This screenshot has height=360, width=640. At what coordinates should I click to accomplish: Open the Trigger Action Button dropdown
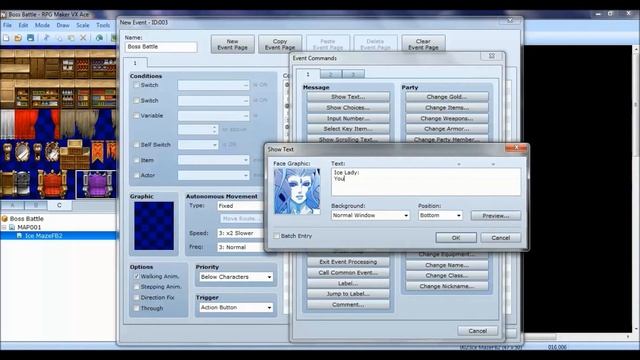236,307
